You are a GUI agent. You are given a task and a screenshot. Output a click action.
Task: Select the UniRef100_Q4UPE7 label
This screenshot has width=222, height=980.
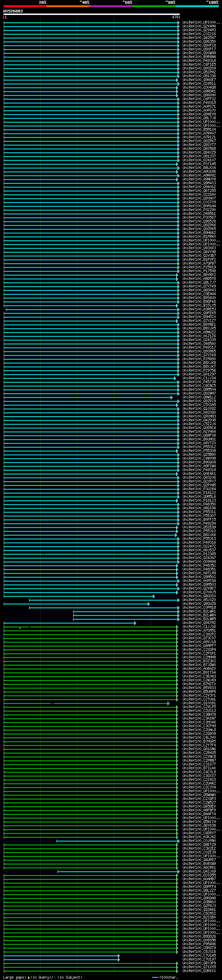pyautogui.click(x=199, y=860)
